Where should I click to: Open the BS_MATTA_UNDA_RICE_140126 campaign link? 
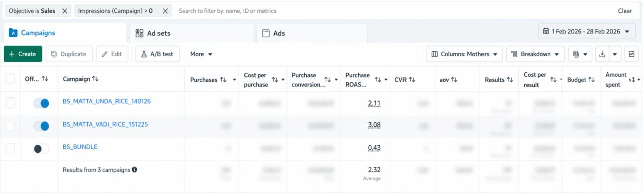pyautogui.click(x=107, y=101)
